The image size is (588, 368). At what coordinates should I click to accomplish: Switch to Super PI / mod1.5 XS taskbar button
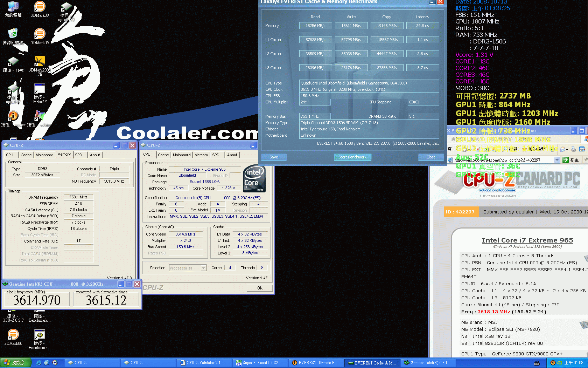260,363
